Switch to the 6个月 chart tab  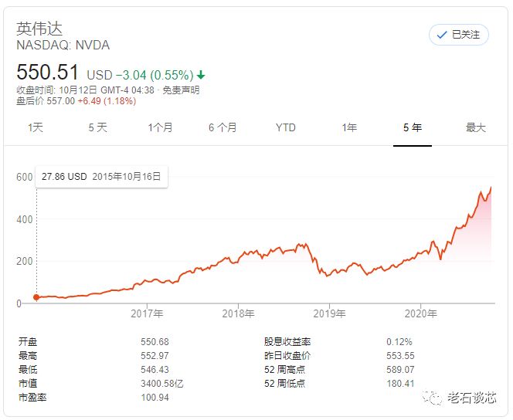pyautogui.click(x=223, y=127)
